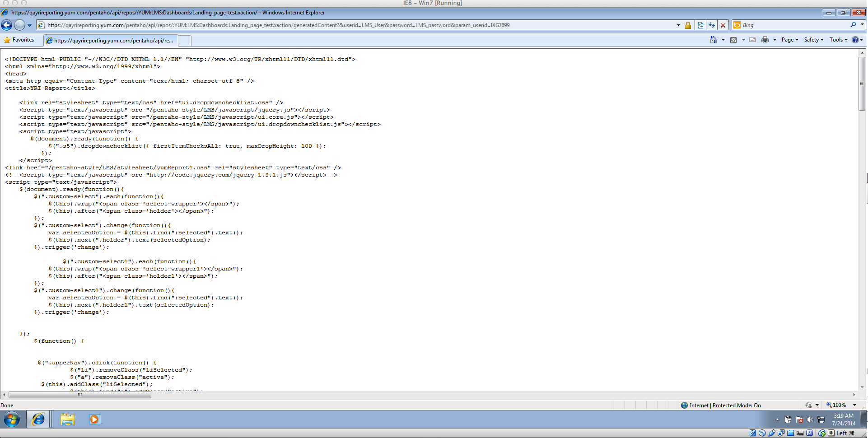This screenshot has height=438, width=868.
Task: Open the search provider dropdown arrow
Action: tap(862, 25)
